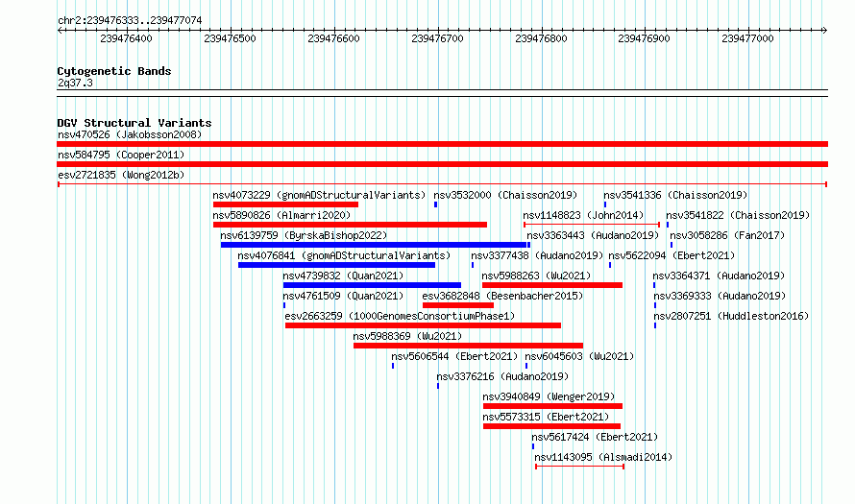Viewport: 855px width, 504px height.
Task: Click the thin red line of esv2721835
Action: [442, 184]
